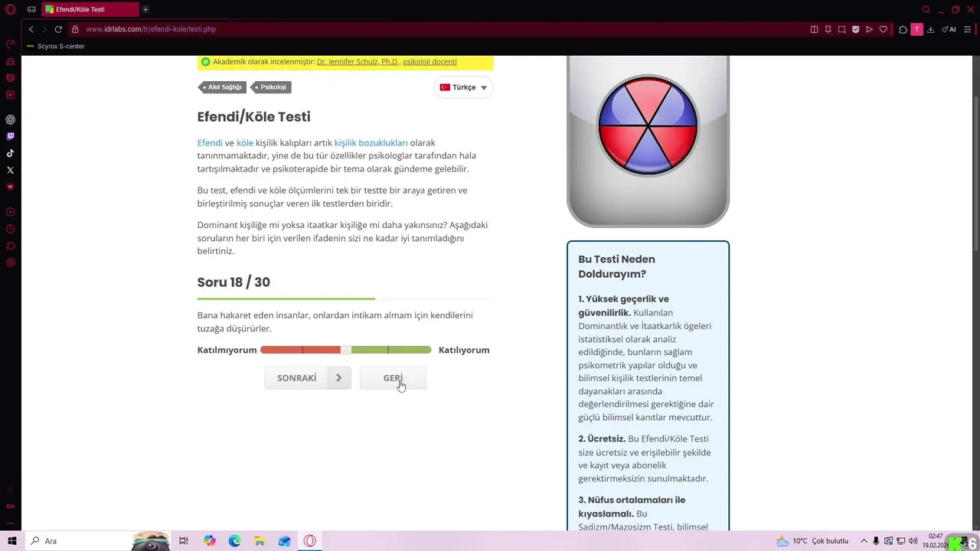
Task: View site security padlock information
Action: [75, 29]
